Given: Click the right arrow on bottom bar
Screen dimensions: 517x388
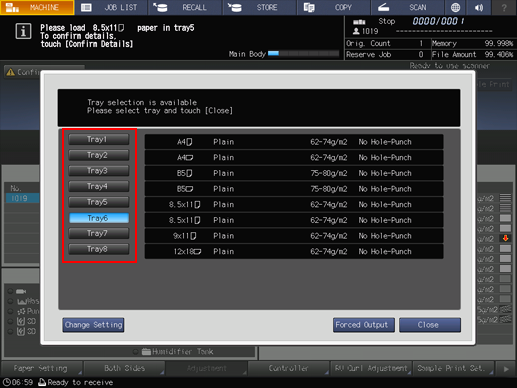Looking at the screenshot, I should point(506,369).
